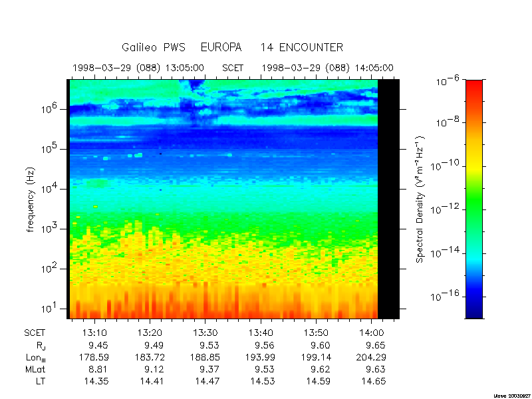Screen dimensions: 532x399
Task: Click the longitude value '188.85'
Action: 205,357
